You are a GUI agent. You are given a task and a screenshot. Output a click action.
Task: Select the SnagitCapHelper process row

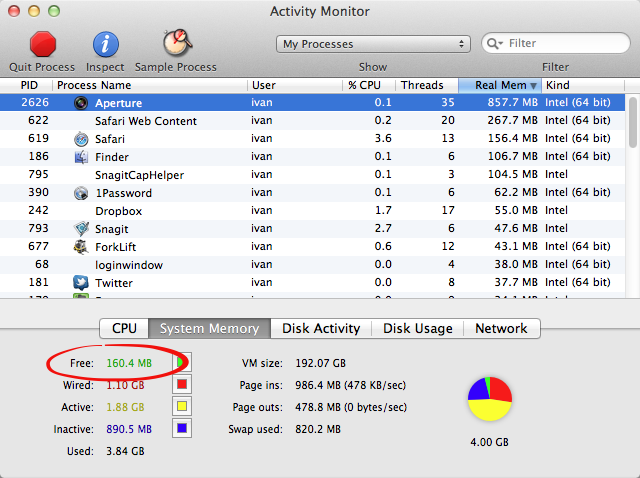(x=312, y=174)
